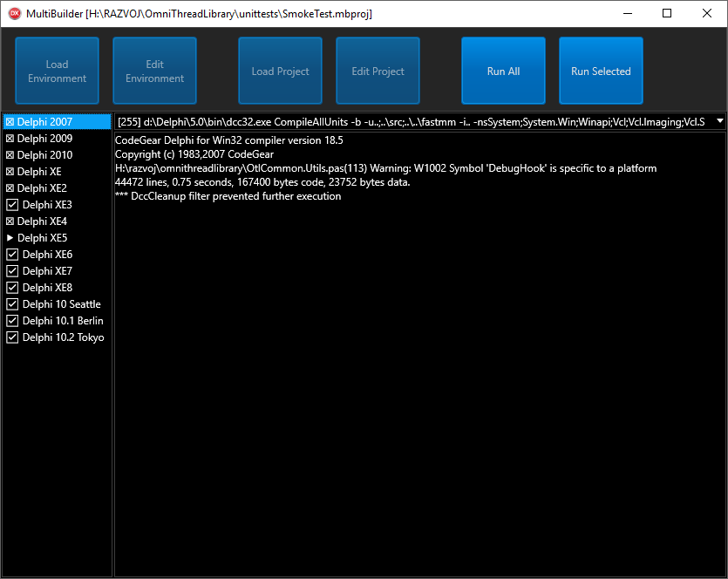The height and width of the screenshot is (579, 728).
Task: Toggle the Delphi XE6 checkbox
Action: pyautogui.click(x=12, y=255)
